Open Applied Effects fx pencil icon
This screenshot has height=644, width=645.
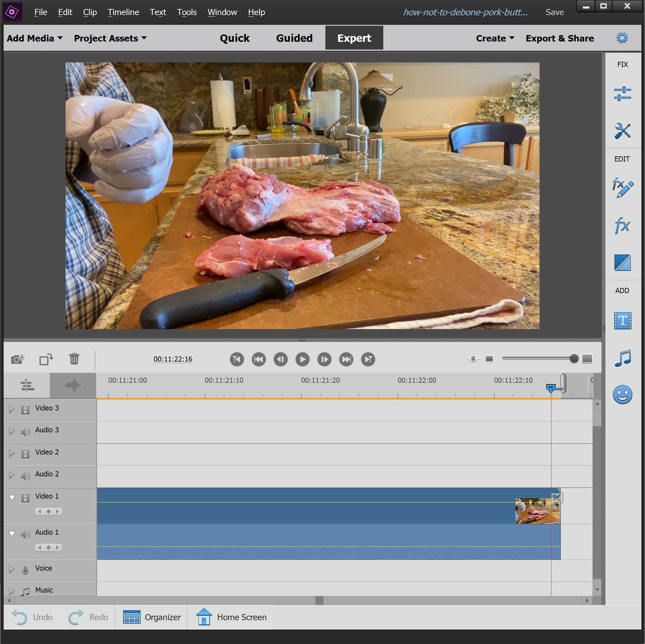point(622,188)
